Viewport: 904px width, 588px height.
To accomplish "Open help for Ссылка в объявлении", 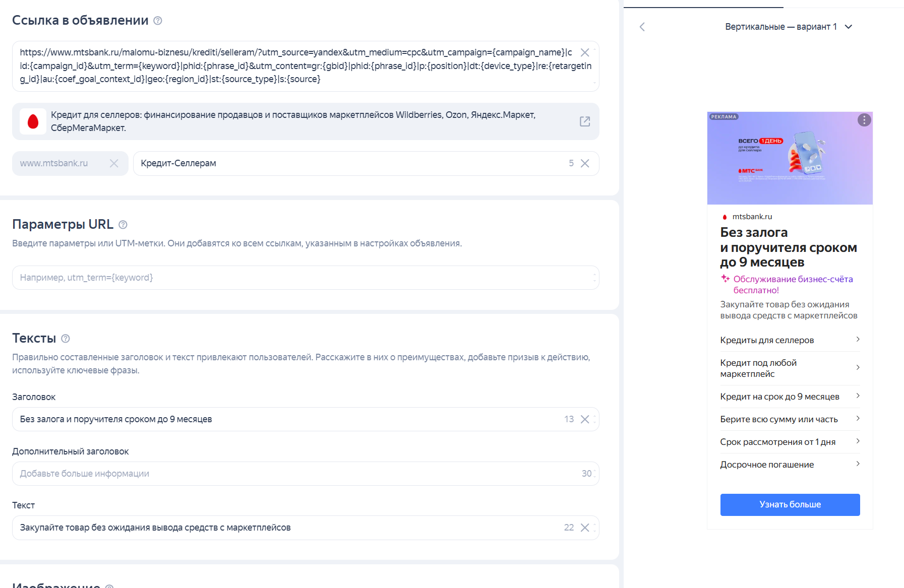I will click(x=158, y=21).
